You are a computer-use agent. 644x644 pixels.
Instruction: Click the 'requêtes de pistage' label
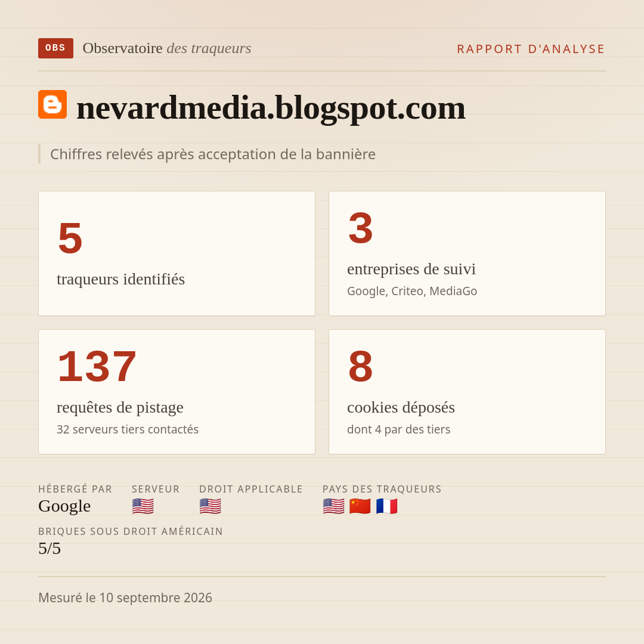pyautogui.click(x=120, y=407)
